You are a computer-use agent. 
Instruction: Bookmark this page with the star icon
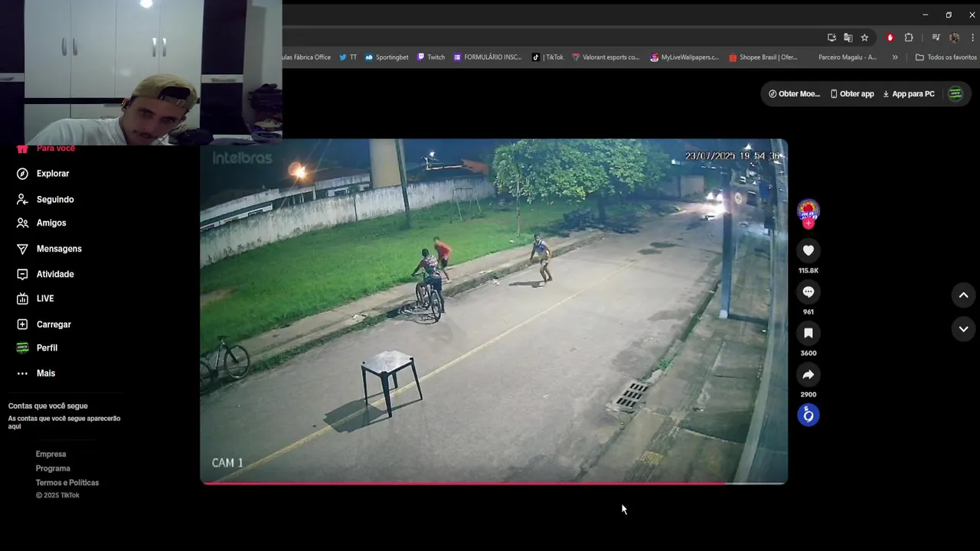(x=864, y=37)
